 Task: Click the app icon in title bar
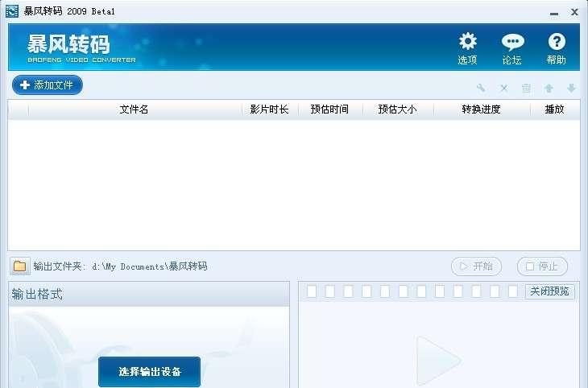pos(11,11)
